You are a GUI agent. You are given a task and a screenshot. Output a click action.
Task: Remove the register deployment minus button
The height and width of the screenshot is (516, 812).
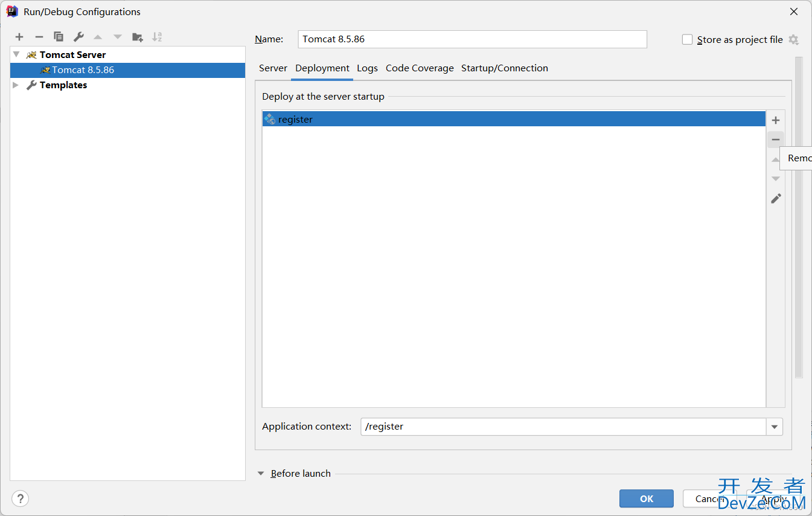coord(776,140)
